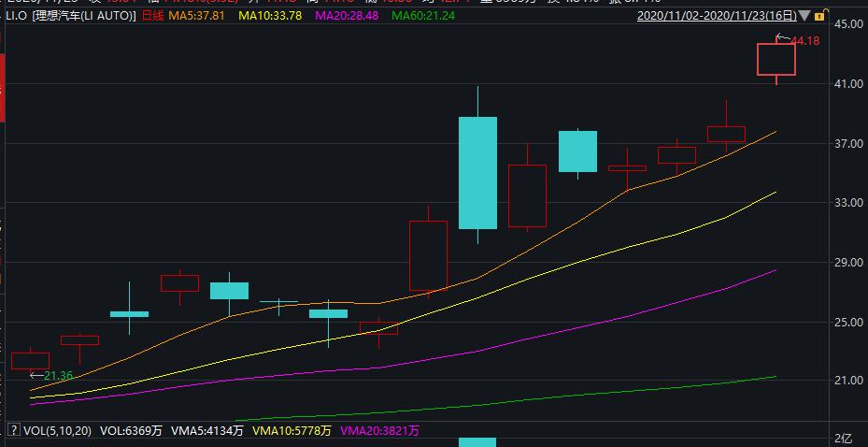Open the 2020/11/02-2020/11/23 date range link
Screen dimensions: 868x447
coord(718,16)
